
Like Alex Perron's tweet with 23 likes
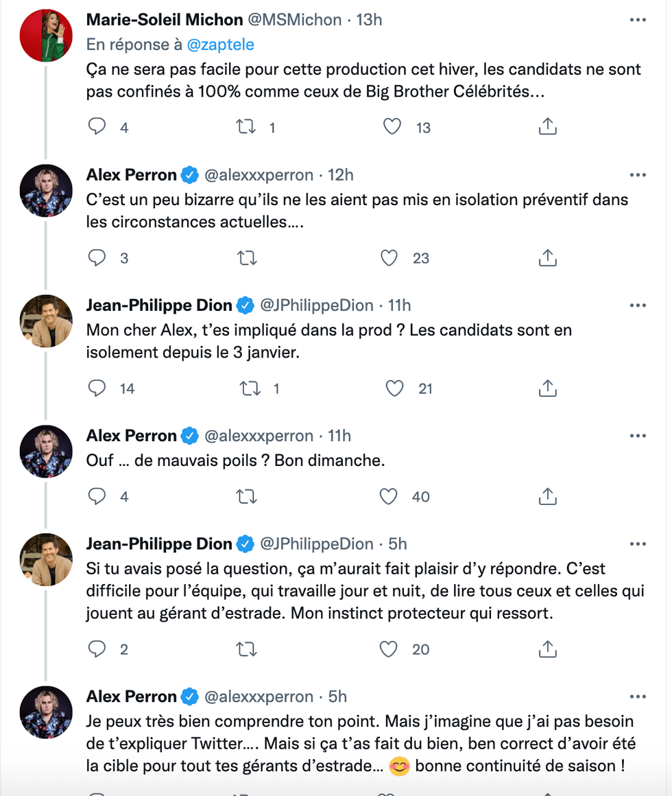389,258
